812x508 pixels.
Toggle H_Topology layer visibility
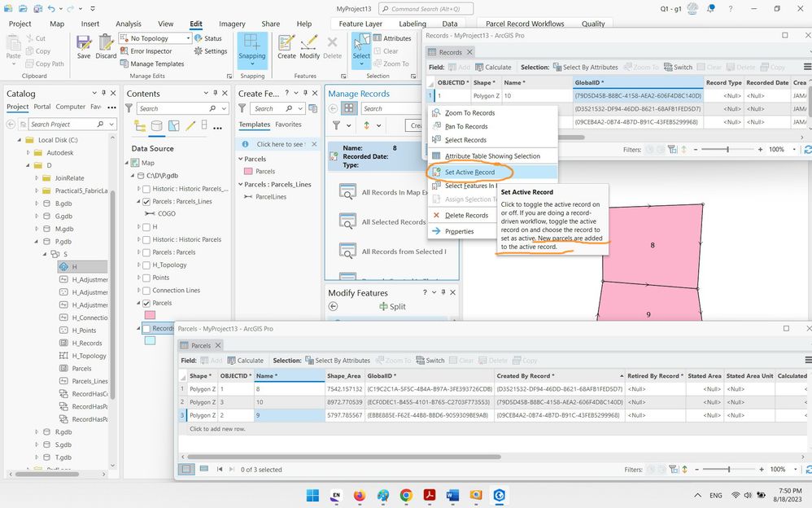pos(146,265)
